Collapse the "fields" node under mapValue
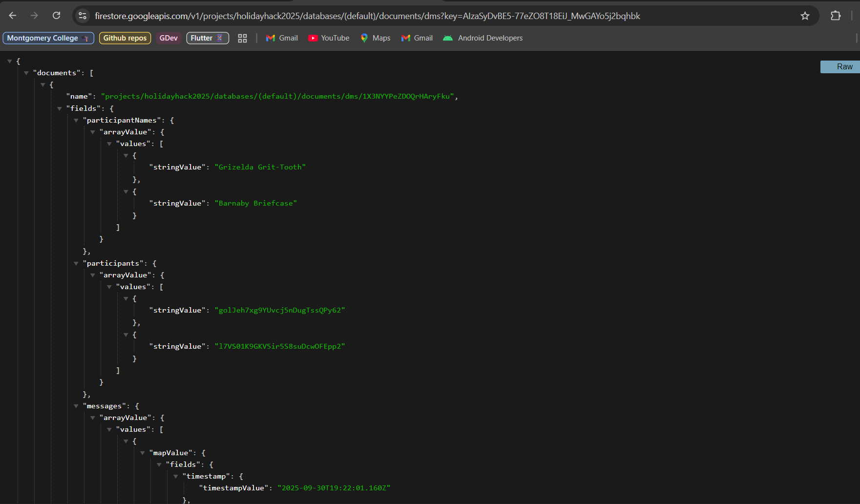The height and width of the screenshot is (504, 860). coord(159,464)
